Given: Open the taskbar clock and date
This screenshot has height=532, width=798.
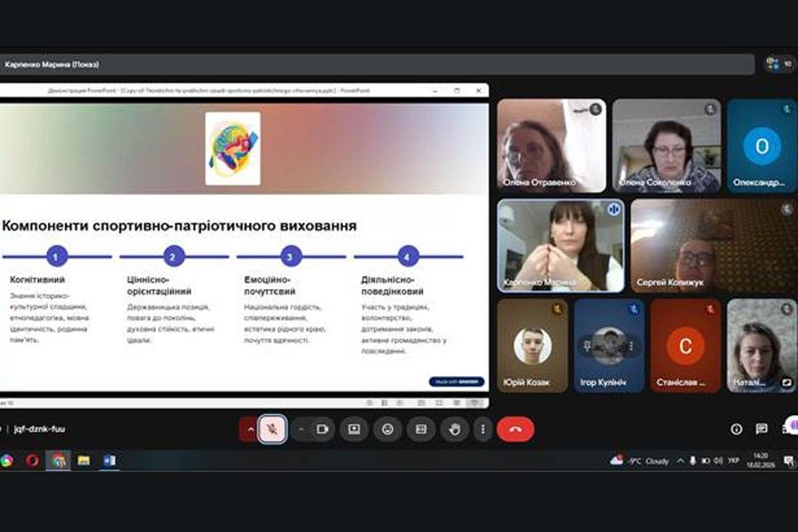Looking at the screenshot, I should (761, 460).
